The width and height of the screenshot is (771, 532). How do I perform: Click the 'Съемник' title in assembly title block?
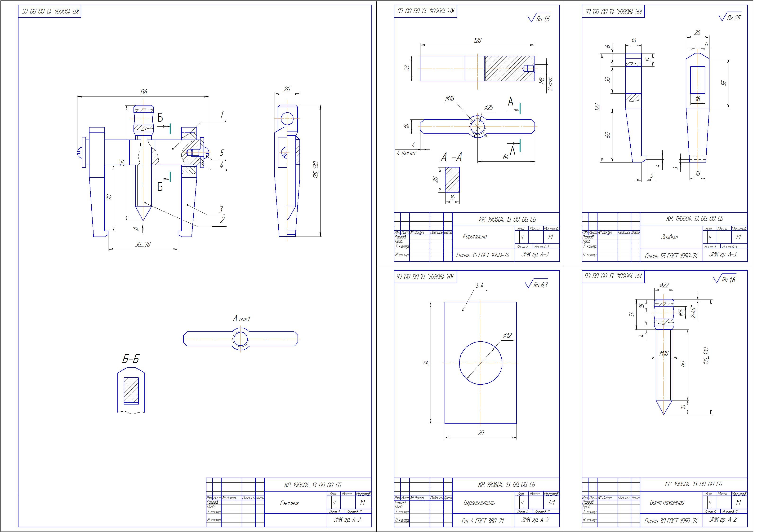[x=290, y=503]
